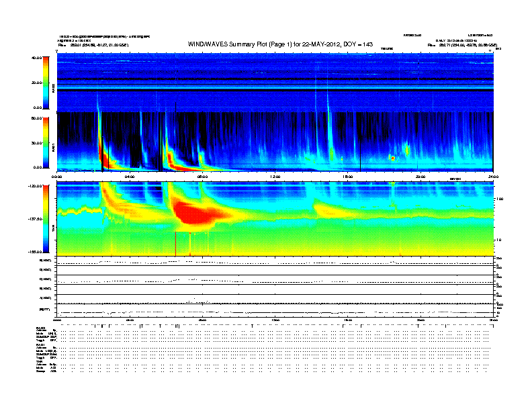
Task: Click the vertical TNR axis label beside spectrogram
Action: pos(53,230)
